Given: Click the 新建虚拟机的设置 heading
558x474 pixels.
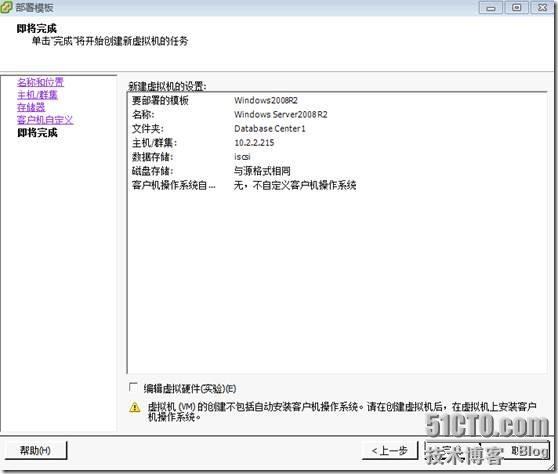Looking at the screenshot, I should (168, 86).
